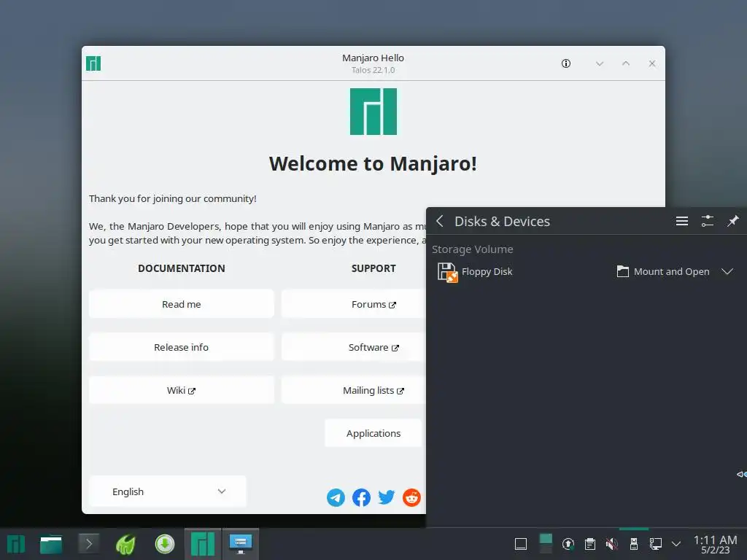The width and height of the screenshot is (747, 560).
Task: Click the SUPPORT column heading
Action: pos(373,268)
